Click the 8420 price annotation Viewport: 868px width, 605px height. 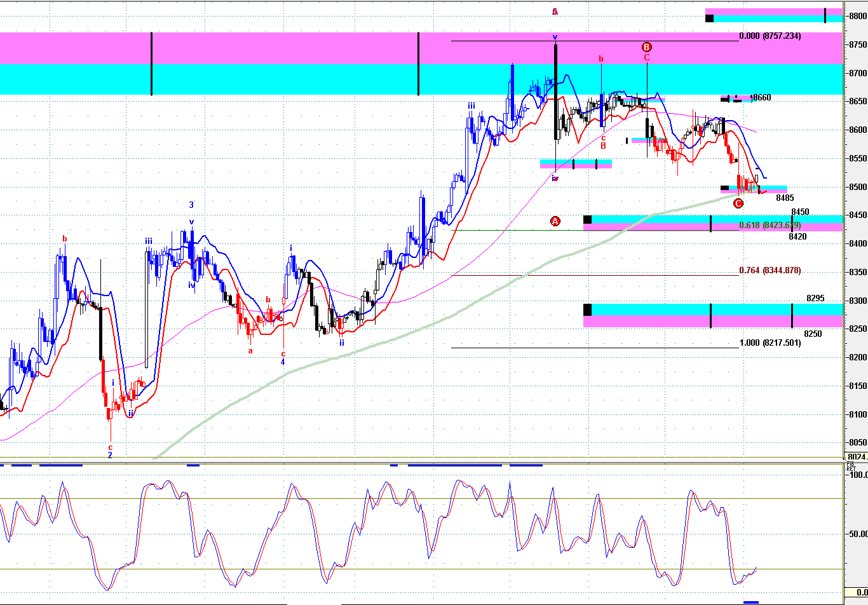797,237
